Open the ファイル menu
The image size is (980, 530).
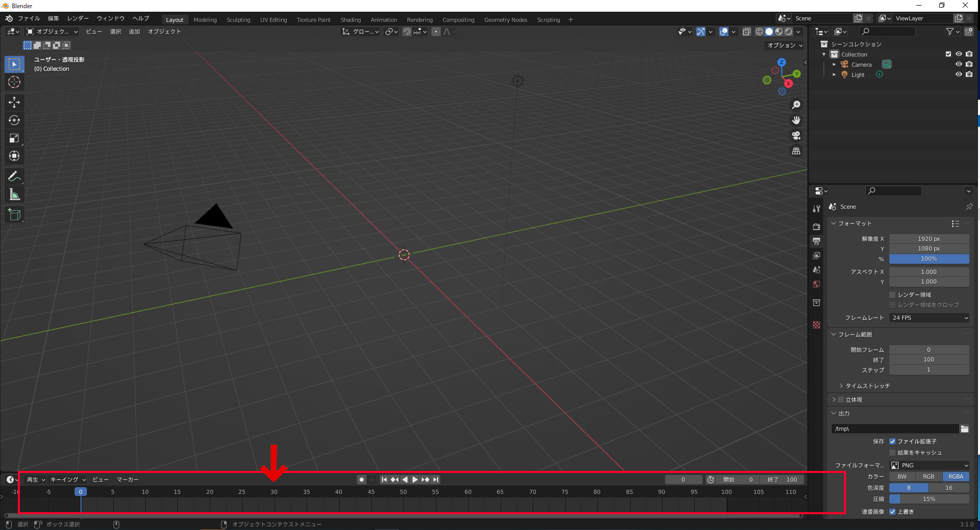point(29,18)
